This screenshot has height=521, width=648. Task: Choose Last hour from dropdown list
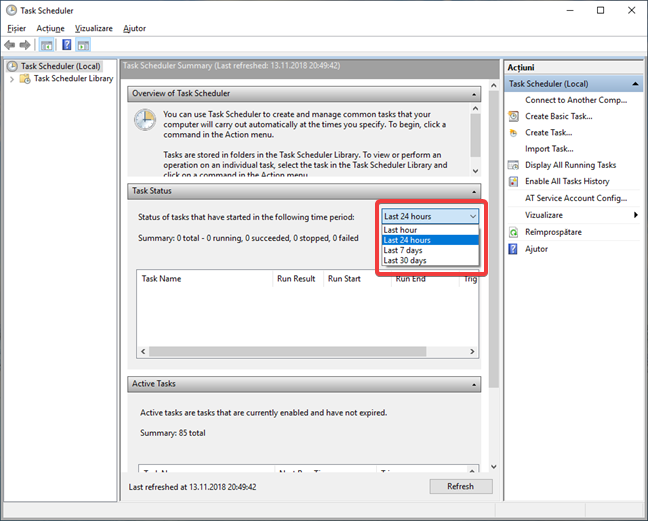pos(430,230)
